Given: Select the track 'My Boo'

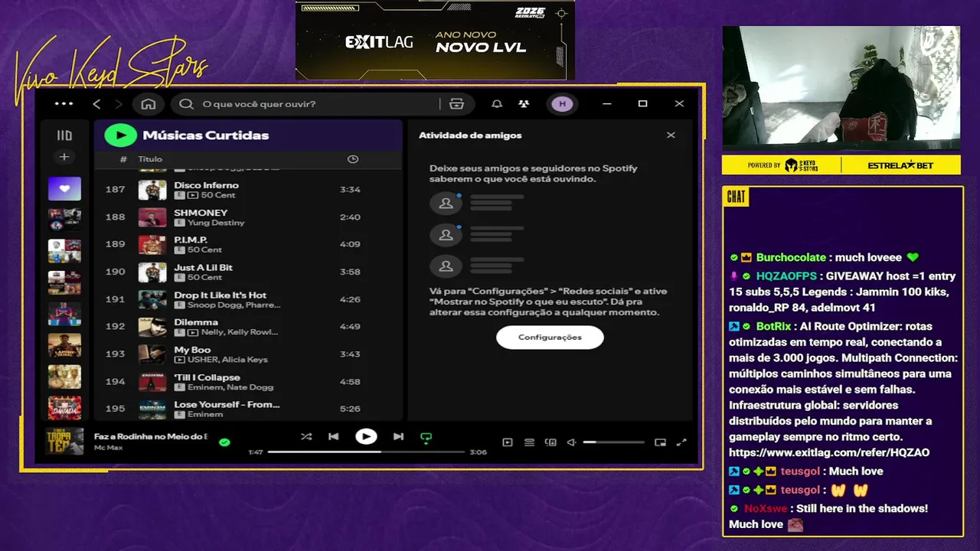Looking at the screenshot, I should coord(192,350).
